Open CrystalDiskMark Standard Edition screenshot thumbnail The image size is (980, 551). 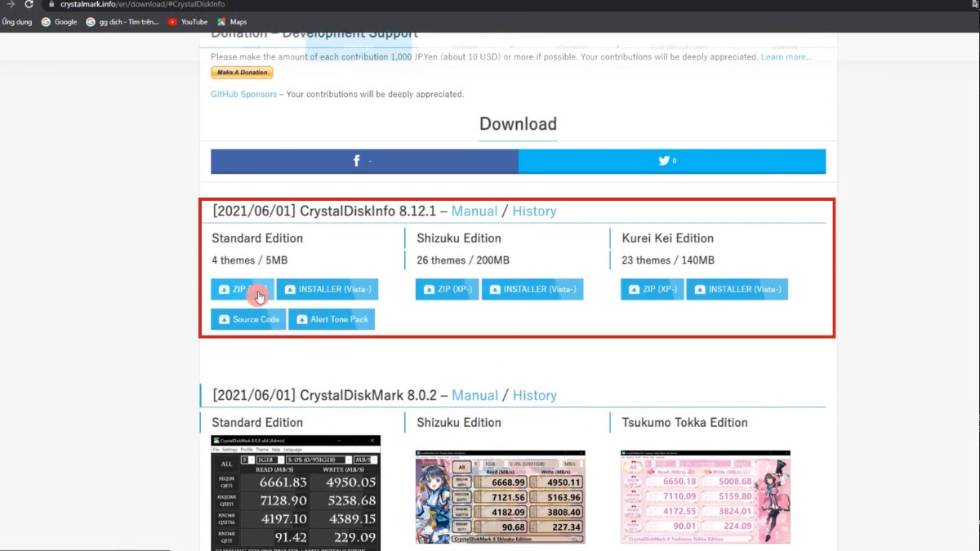pos(296,493)
